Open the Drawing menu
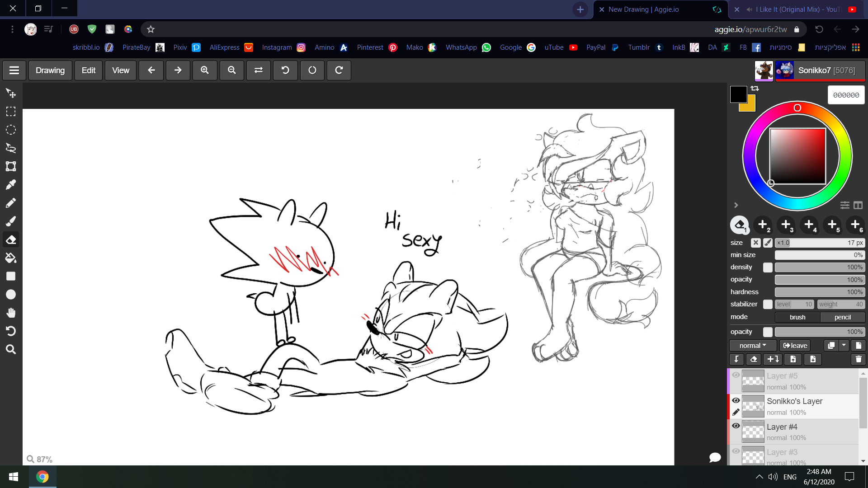 pos(50,70)
